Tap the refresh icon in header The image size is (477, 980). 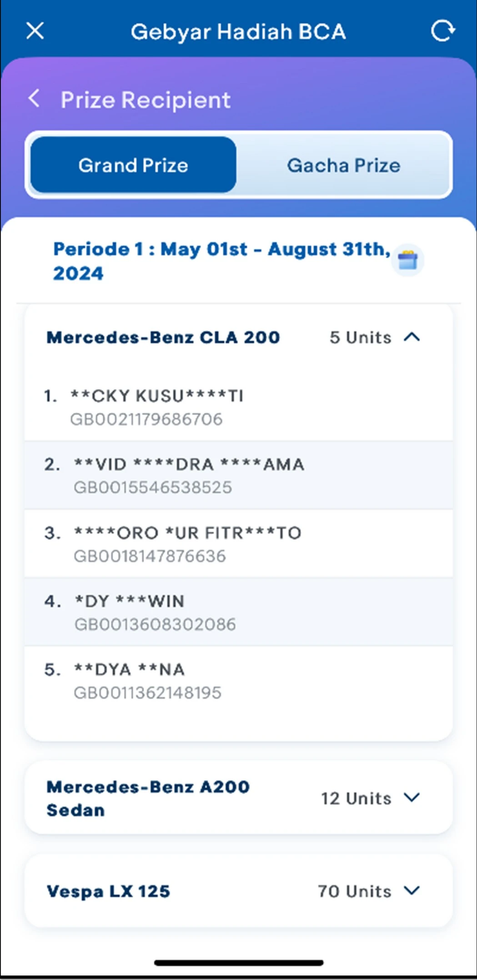point(442,31)
